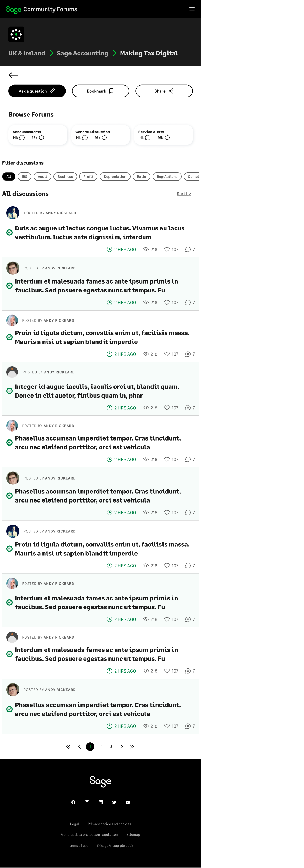The width and height of the screenshot is (304, 868).
Task: Select the All filter chip
Action: pos(9,177)
